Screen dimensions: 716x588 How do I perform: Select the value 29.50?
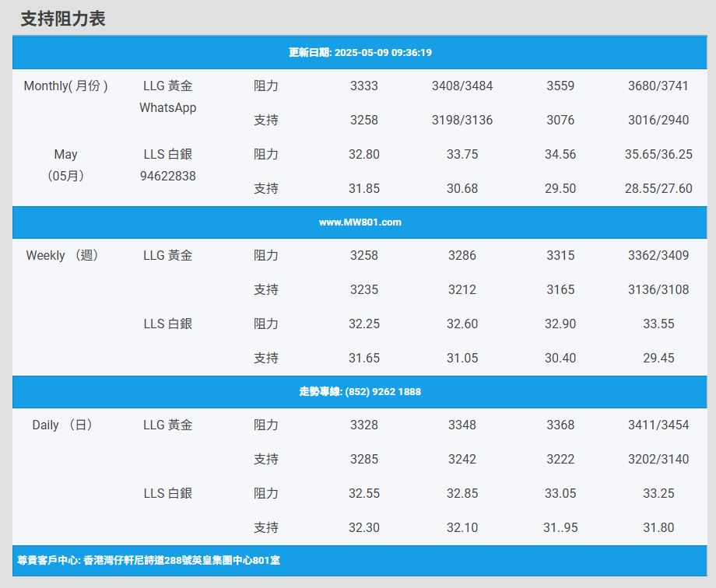560,188
